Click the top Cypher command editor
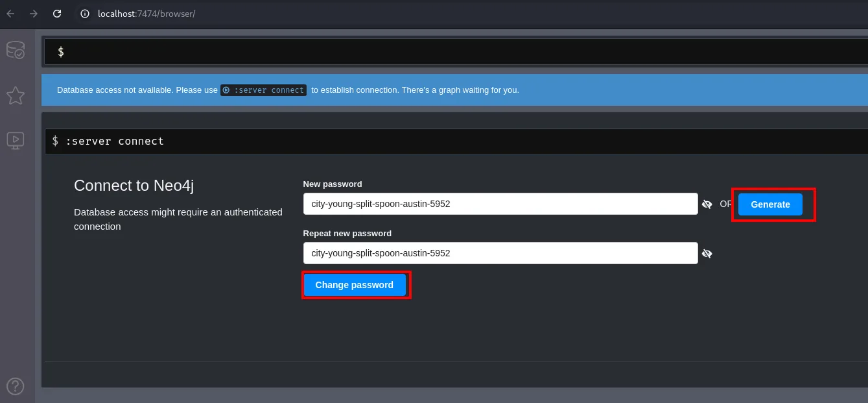The height and width of the screenshot is (403, 868). (456, 52)
